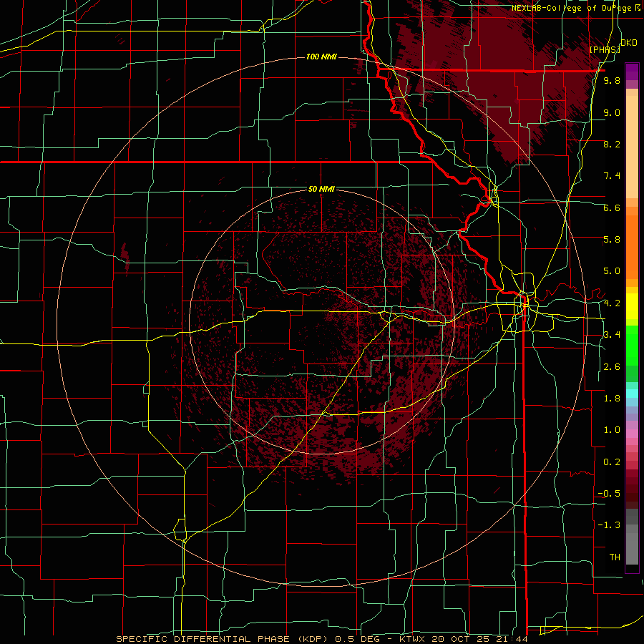Screen dimensions: 644x644
Task: Click the 8.2 color scale value
Action: [612, 144]
